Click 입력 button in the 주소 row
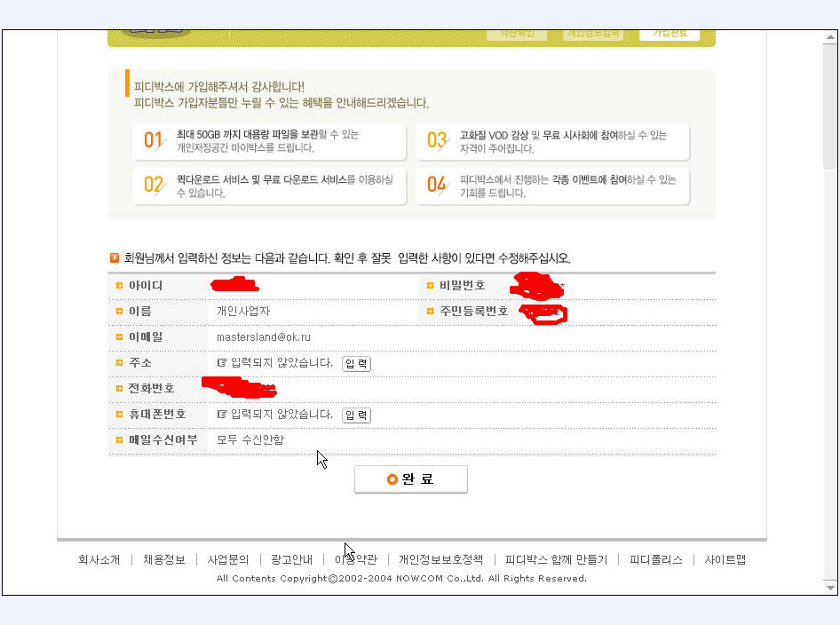Image resolution: width=840 pixels, height=625 pixels. point(356,363)
